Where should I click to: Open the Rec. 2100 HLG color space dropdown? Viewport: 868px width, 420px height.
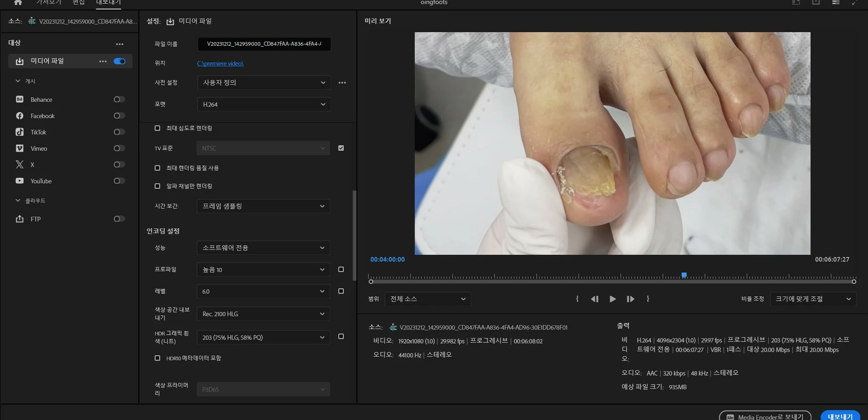coord(263,314)
